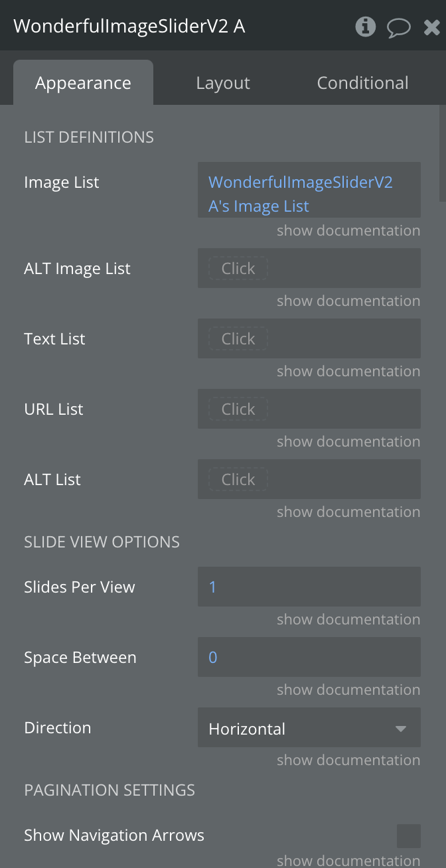Close the property editor panel
Image resolution: width=446 pixels, height=868 pixels.
tap(431, 27)
